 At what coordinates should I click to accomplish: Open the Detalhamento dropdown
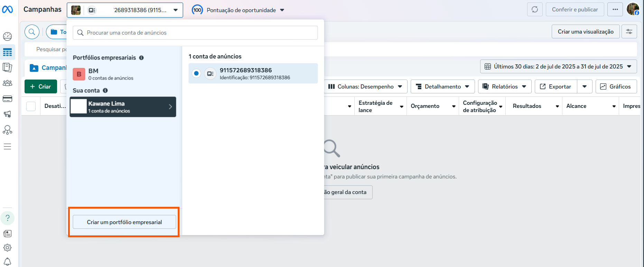coord(442,86)
